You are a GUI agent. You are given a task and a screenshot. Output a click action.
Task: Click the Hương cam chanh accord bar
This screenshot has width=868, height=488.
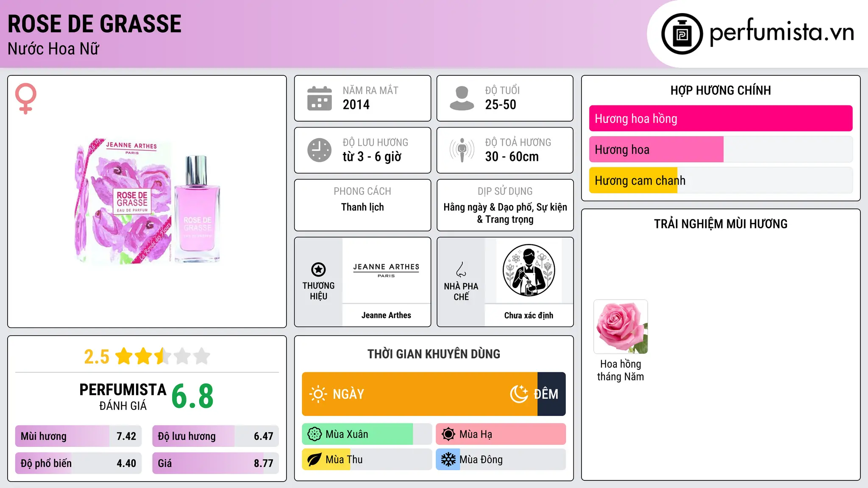[x=721, y=180]
